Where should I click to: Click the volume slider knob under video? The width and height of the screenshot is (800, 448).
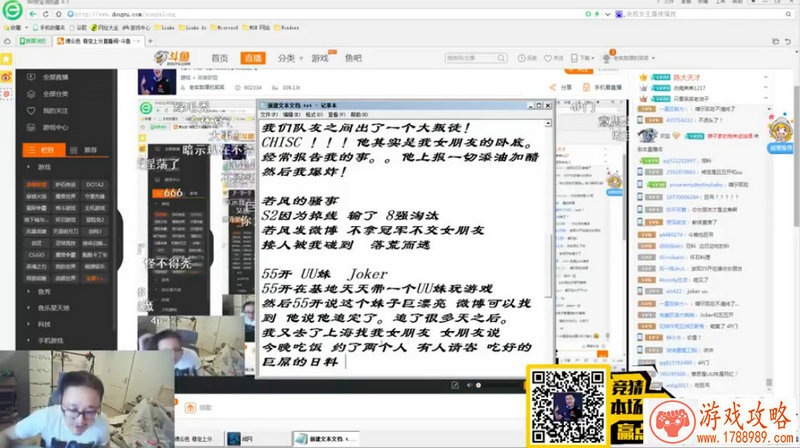coord(479,385)
